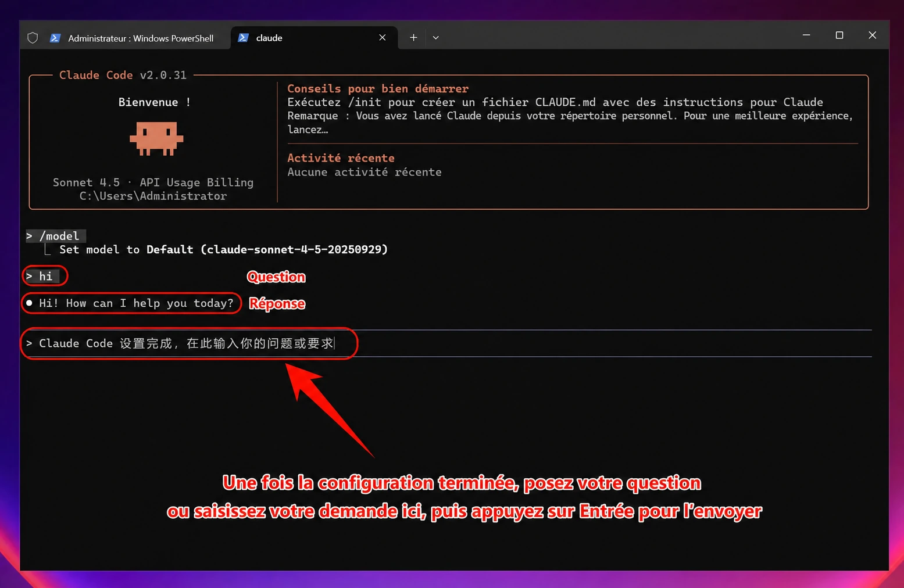Viewport: 904px width, 588px height.
Task: Click the PowerShell icon on the Administrateur tab
Action: point(55,38)
